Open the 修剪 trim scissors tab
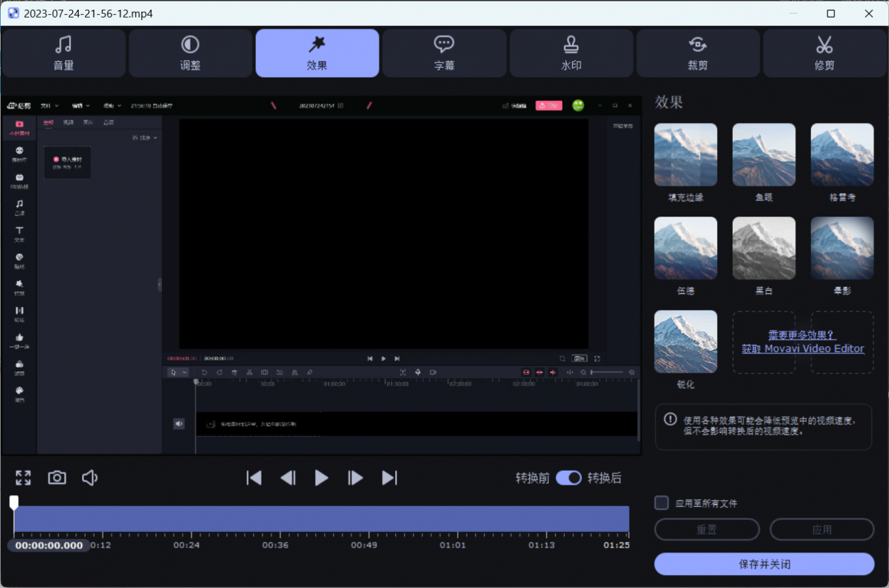Image resolution: width=889 pixels, height=588 pixels. click(824, 53)
